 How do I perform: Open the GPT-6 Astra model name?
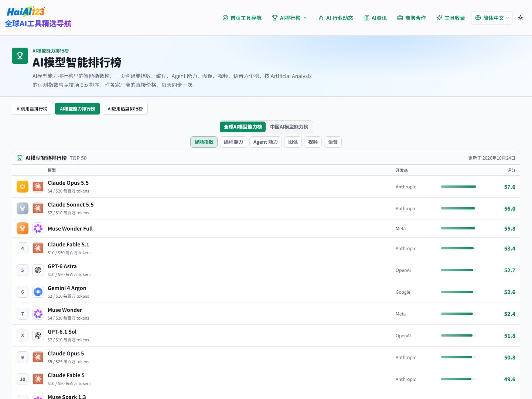tap(62, 266)
